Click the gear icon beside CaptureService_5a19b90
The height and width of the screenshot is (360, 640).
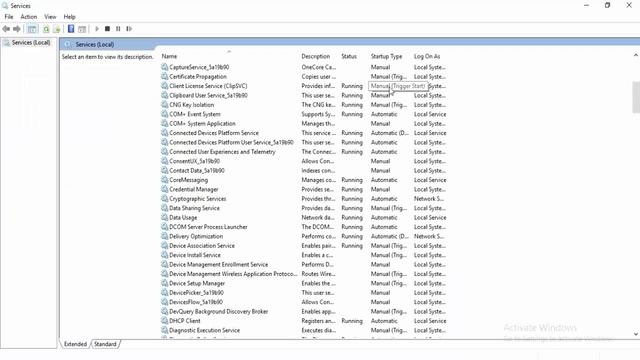click(x=164, y=67)
